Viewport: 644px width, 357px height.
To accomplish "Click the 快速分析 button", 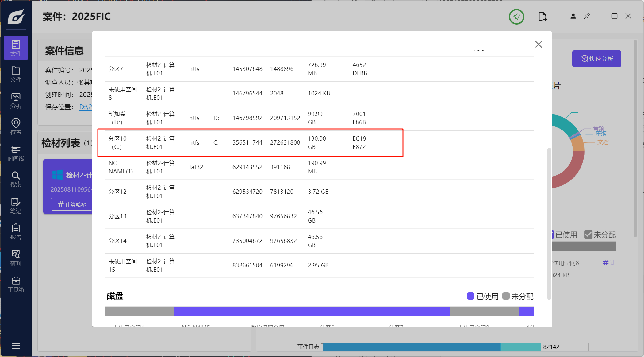I will [596, 59].
